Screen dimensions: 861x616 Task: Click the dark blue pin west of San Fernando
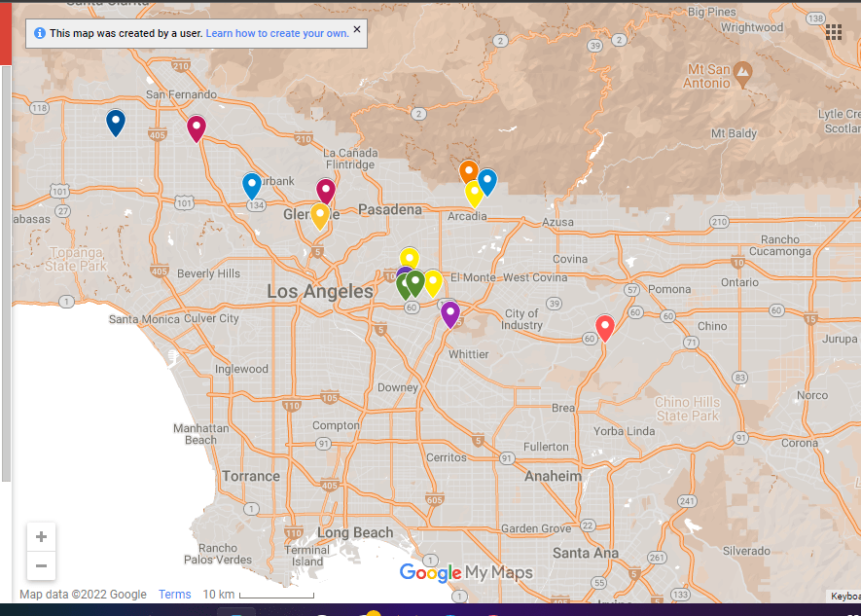click(x=116, y=123)
